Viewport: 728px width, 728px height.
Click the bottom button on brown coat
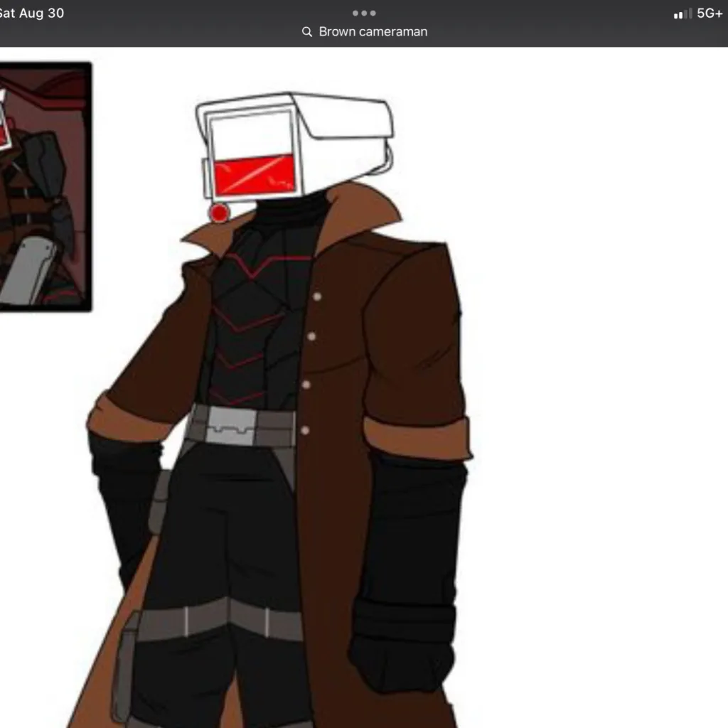point(305,430)
